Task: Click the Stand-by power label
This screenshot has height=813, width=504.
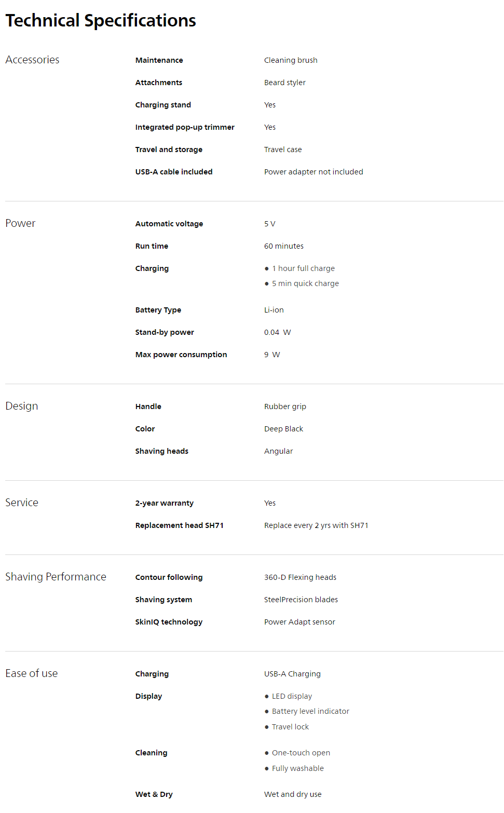Action: (165, 332)
